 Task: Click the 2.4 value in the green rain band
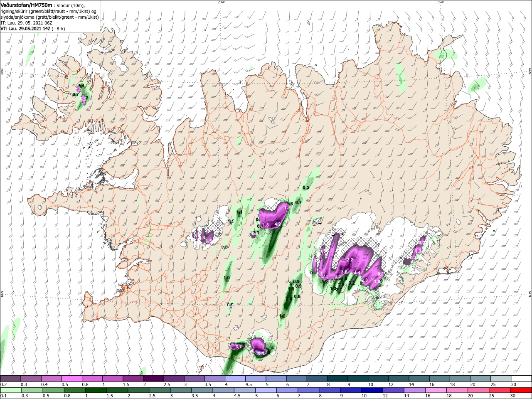coord(289,299)
